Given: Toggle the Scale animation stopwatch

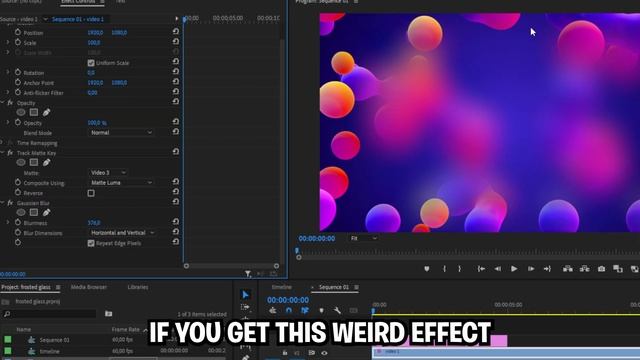Looking at the screenshot, I should 18,42.
